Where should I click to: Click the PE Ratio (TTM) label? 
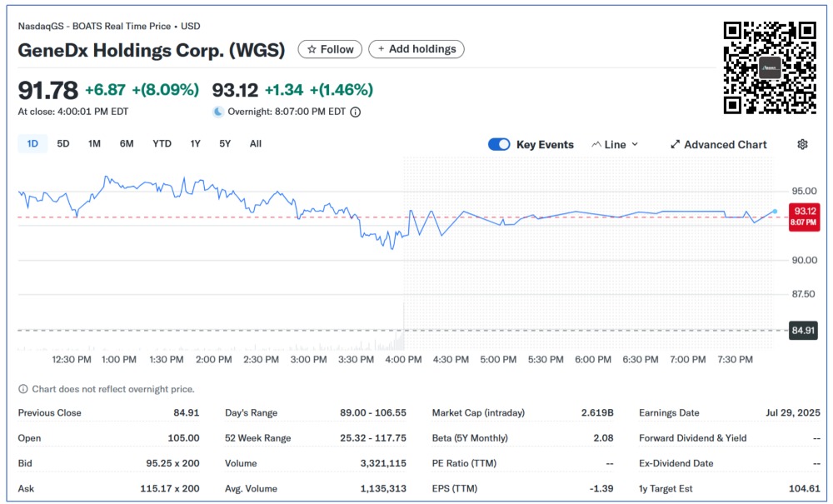click(x=464, y=463)
